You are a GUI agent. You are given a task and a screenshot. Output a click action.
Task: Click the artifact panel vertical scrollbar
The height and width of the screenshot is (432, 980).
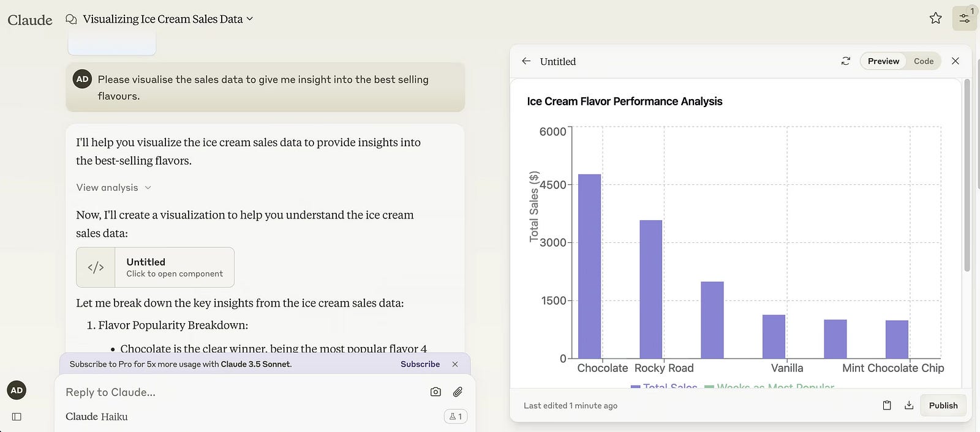coord(967,175)
